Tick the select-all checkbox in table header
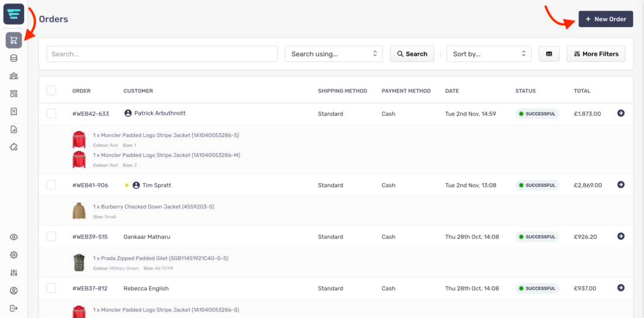Image resolution: width=644 pixels, height=318 pixels. 52,90
